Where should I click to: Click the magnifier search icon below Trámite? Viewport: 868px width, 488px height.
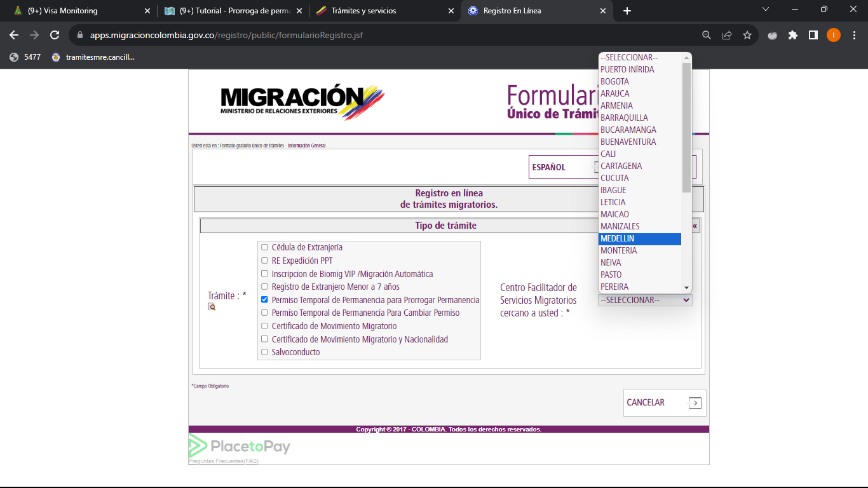point(212,306)
